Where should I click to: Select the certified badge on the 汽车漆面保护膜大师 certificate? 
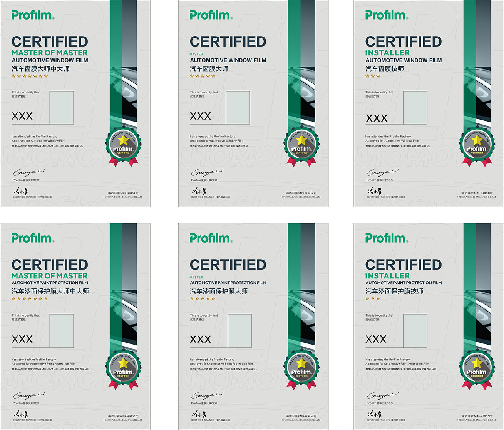pyautogui.click(x=301, y=370)
